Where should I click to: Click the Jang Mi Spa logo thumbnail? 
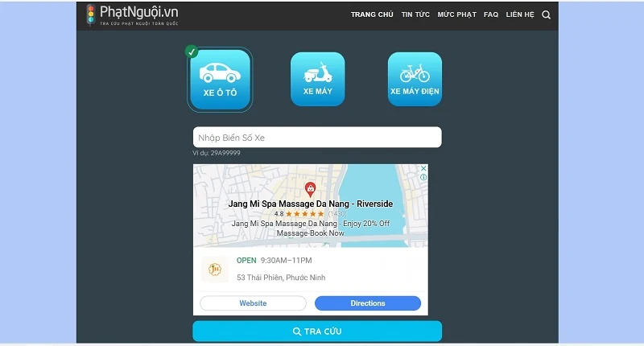pos(215,270)
